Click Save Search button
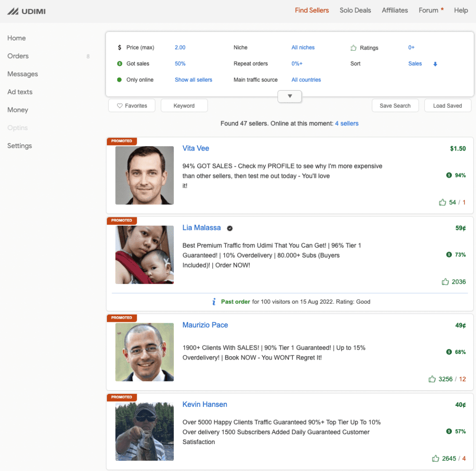Viewport: 476px width, 471px height. click(395, 105)
